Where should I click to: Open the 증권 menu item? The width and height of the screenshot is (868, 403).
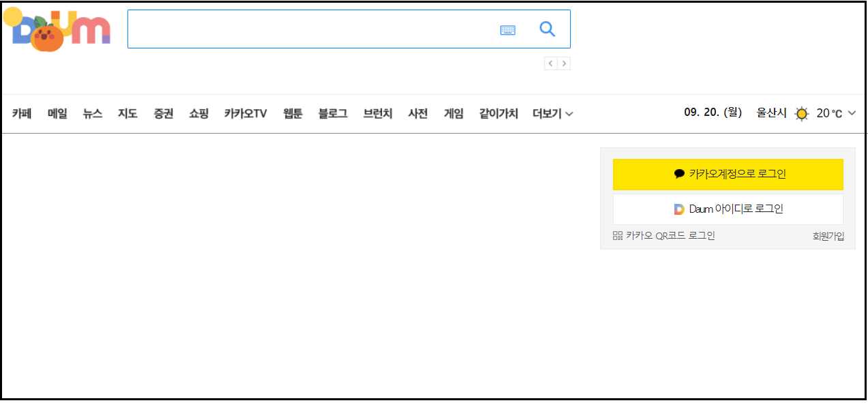tap(163, 114)
